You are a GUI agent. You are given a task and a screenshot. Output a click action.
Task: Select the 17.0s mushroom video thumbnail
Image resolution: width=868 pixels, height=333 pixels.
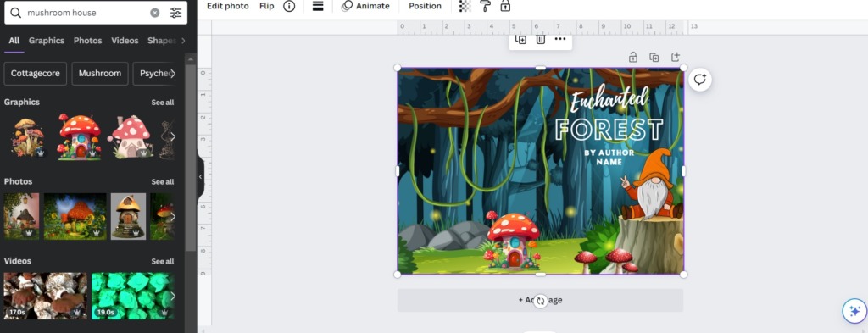pos(46,296)
